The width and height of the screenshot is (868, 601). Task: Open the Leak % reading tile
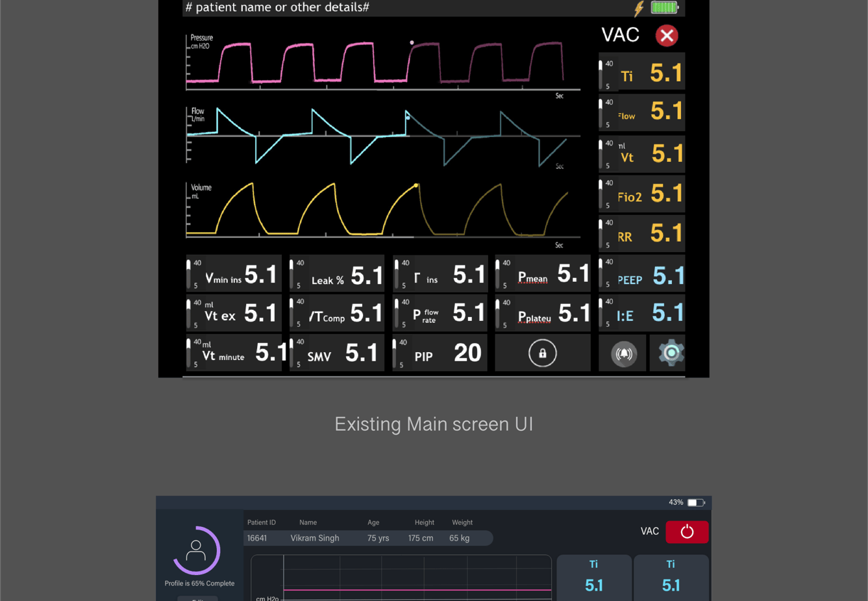[x=337, y=274]
